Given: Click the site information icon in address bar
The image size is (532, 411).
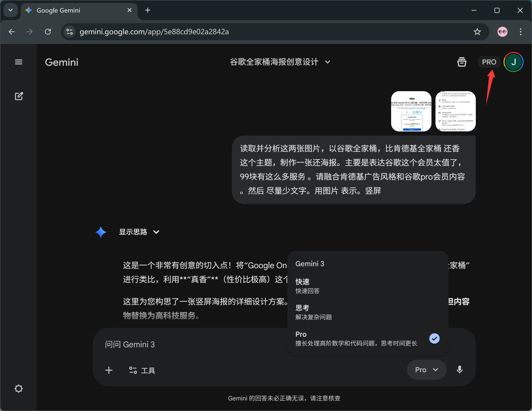Looking at the screenshot, I should tap(69, 32).
